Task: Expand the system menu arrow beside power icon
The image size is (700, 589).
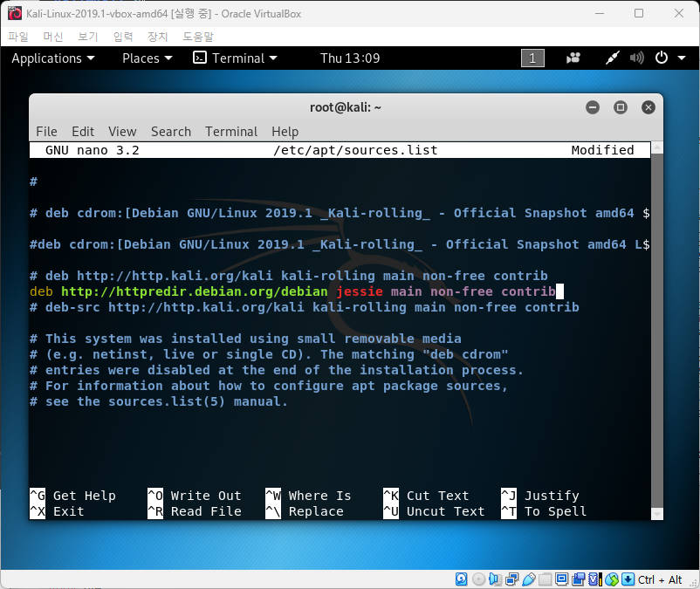Action: [682, 58]
